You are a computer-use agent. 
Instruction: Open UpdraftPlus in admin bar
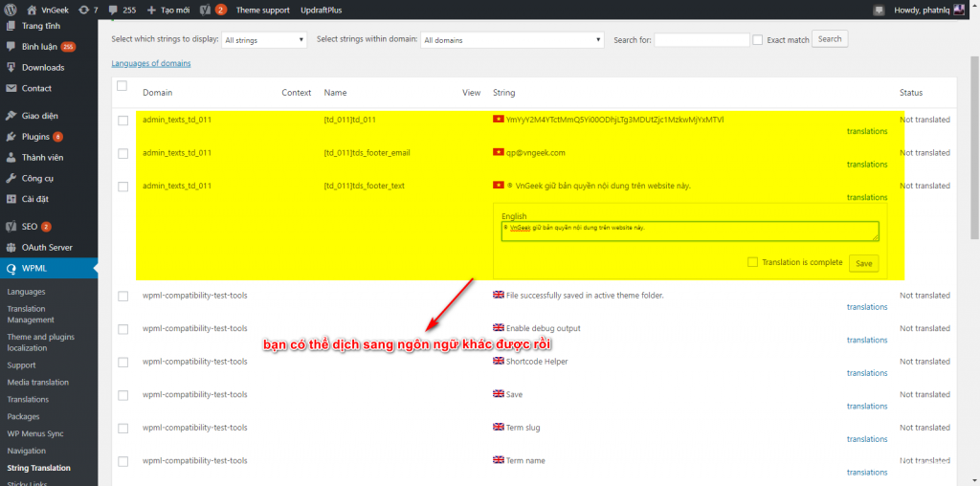coord(322,10)
